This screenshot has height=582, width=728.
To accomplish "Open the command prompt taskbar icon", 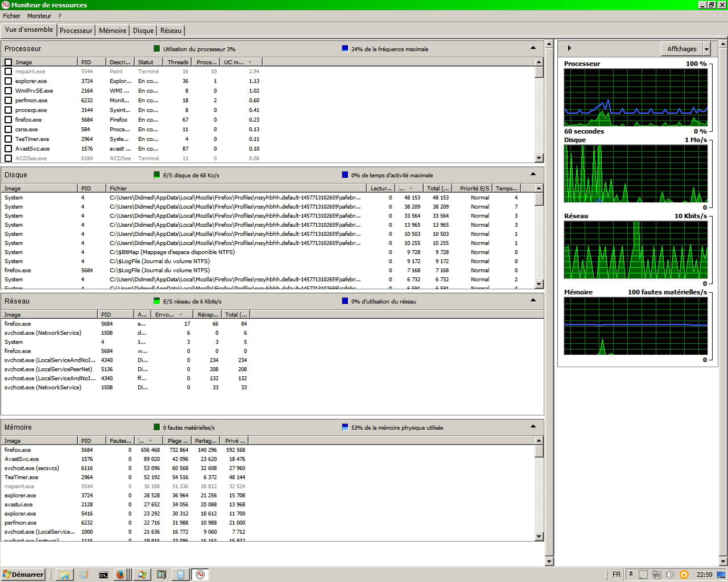I will coord(103,575).
